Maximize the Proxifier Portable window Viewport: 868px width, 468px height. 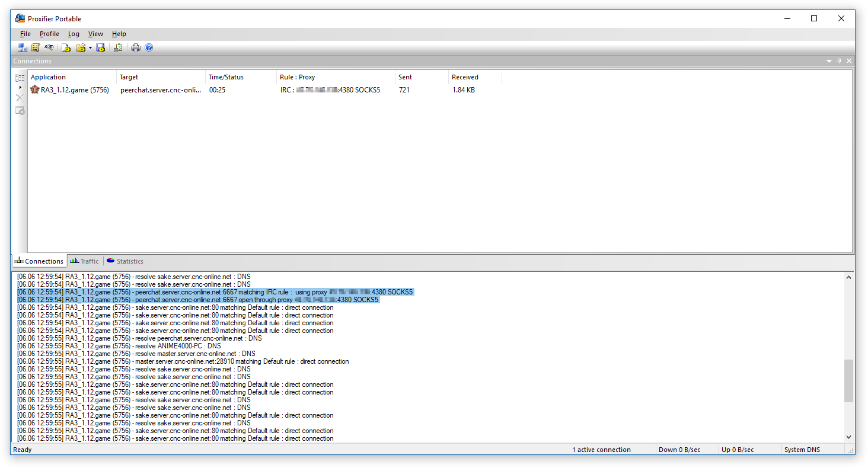[814, 18]
